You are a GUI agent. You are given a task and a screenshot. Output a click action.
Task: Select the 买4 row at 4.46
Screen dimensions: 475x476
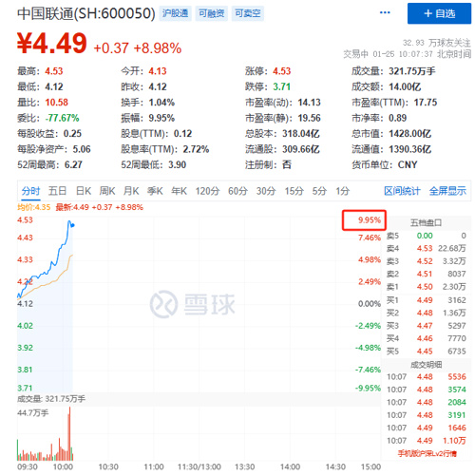coord(426,338)
